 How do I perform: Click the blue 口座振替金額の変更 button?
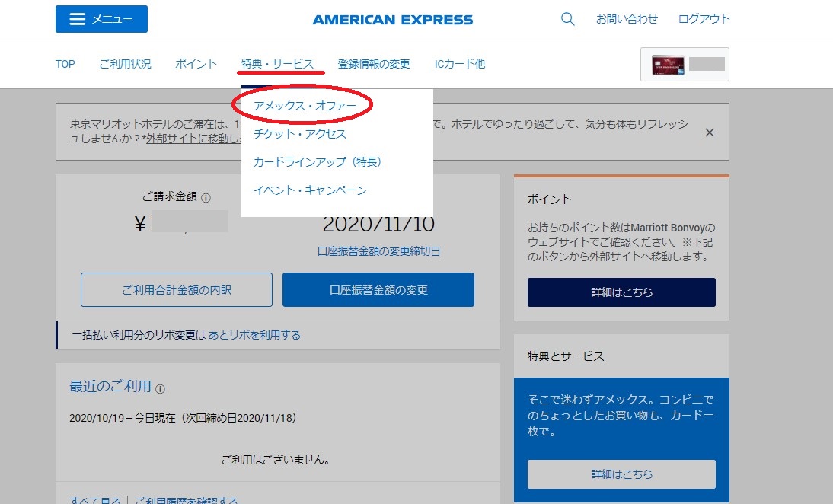tap(378, 290)
